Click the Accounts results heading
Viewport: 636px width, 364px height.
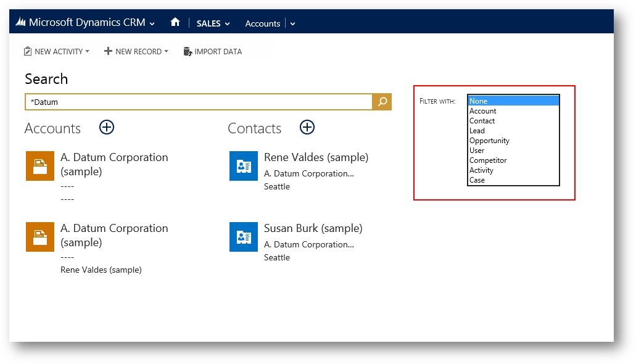click(52, 128)
